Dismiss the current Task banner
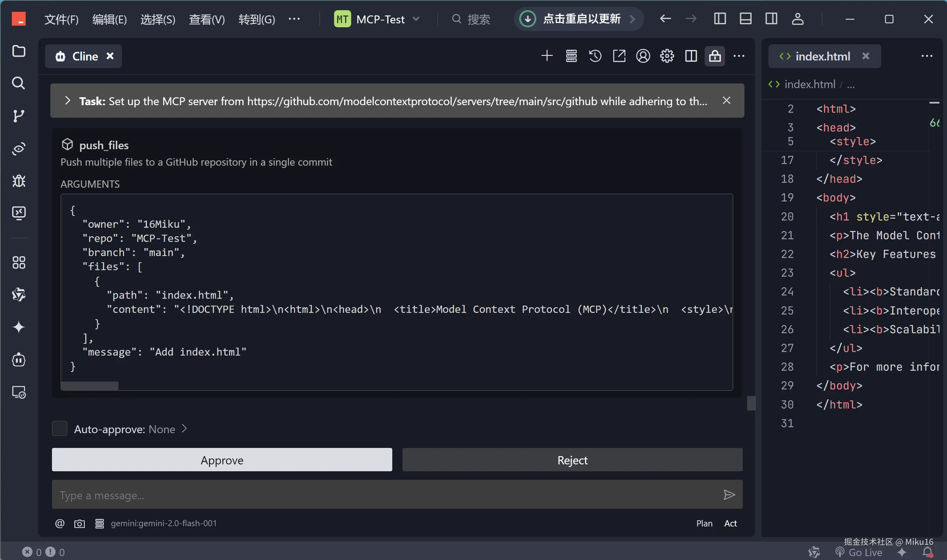The width and height of the screenshot is (947, 560). [x=727, y=100]
